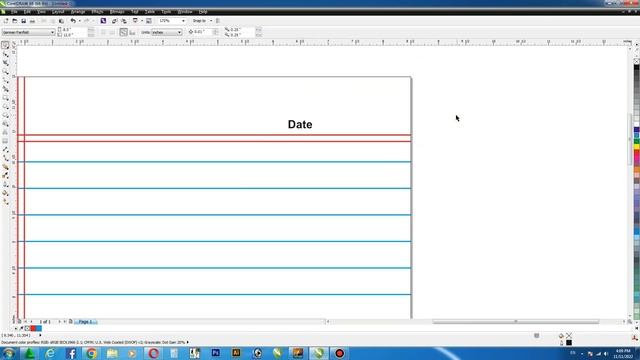Open the Snap to dropdown
This screenshot has width=640, height=360.
point(211,21)
